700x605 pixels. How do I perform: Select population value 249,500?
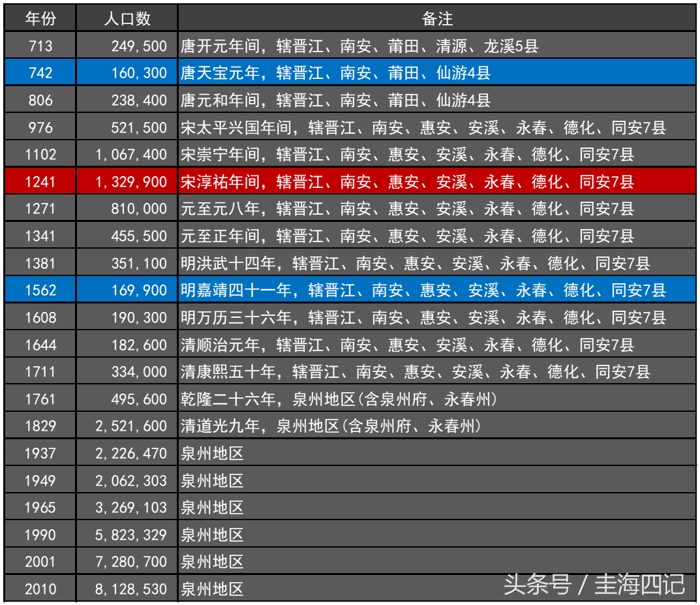(x=139, y=46)
